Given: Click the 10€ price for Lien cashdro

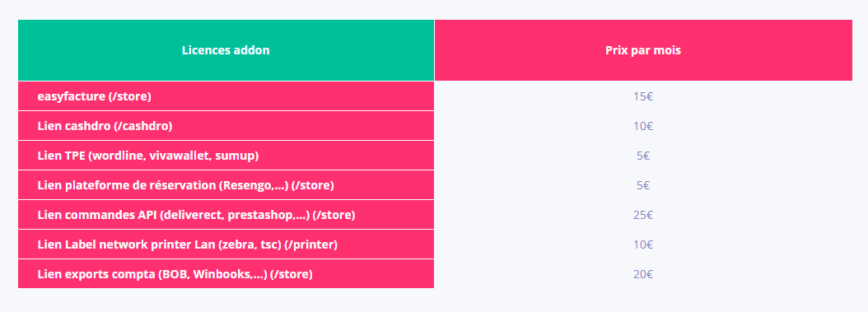Looking at the screenshot, I should [643, 126].
